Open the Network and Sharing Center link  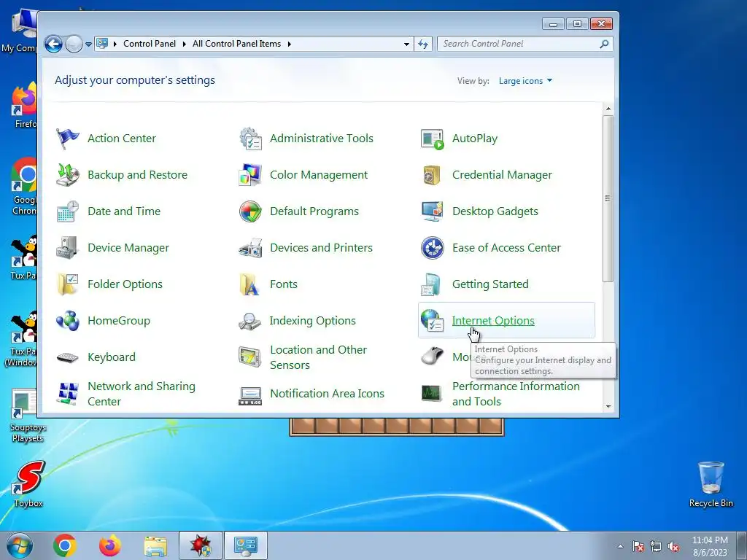(142, 394)
